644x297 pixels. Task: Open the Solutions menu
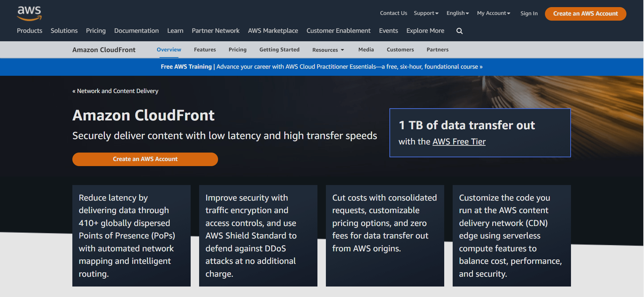64,31
